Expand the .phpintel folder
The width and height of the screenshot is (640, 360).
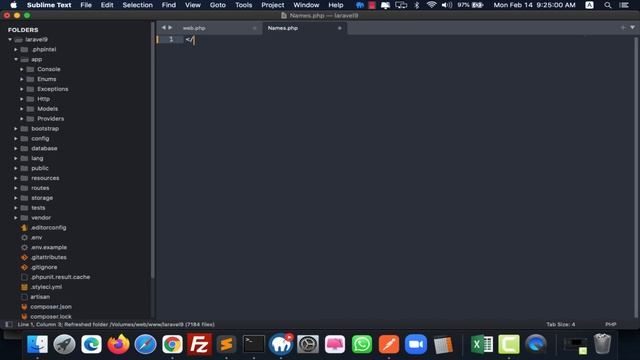click(16, 49)
